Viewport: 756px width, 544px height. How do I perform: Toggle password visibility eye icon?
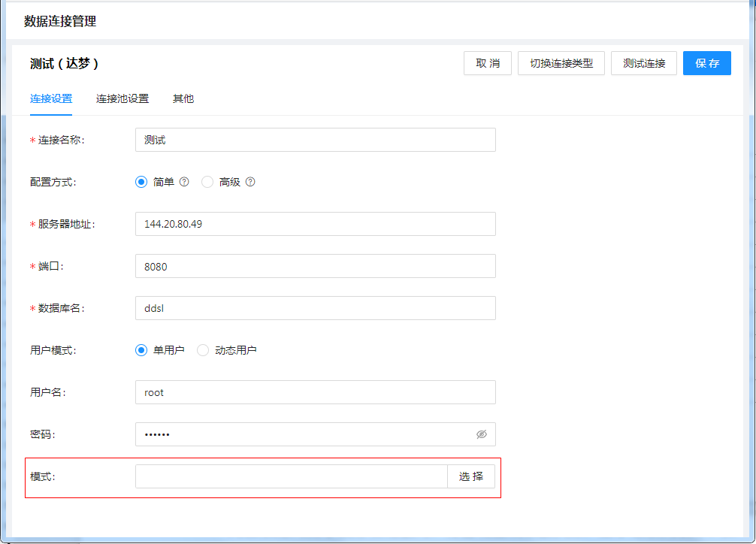click(482, 434)
